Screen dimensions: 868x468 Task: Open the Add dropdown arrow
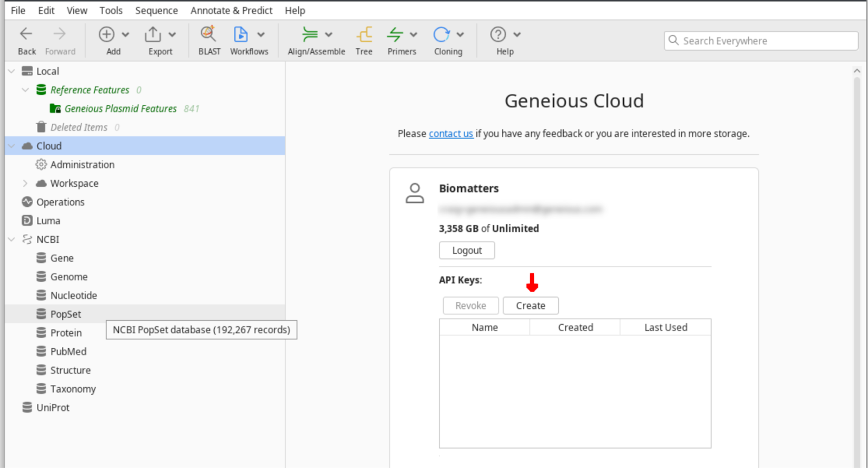pos(126,35)
